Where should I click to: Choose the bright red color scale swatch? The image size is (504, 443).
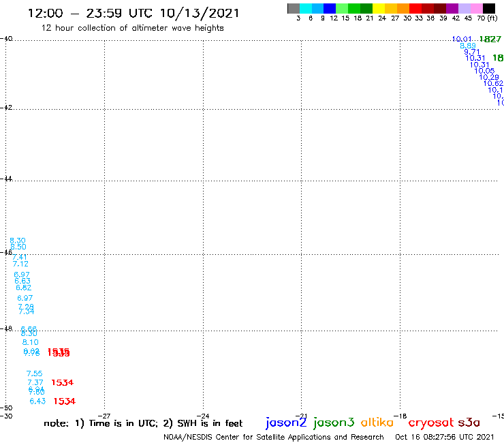tap(415, 8)
